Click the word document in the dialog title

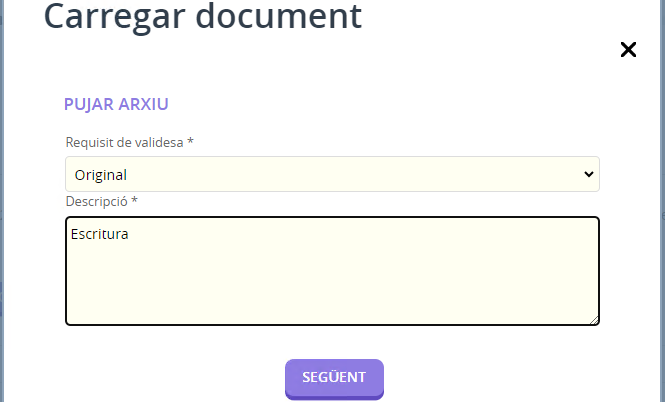click(278, 16)
